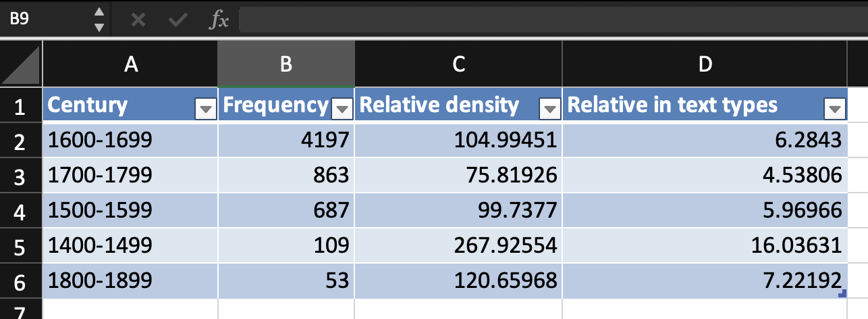
Task: Click the insert function fx icon
Action: [x=219, y=20]
